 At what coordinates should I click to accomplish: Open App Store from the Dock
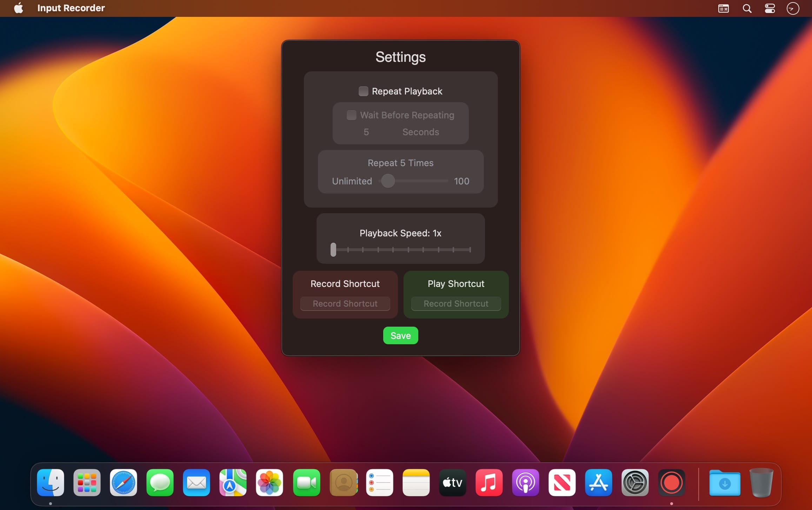[x=599, y=483]
